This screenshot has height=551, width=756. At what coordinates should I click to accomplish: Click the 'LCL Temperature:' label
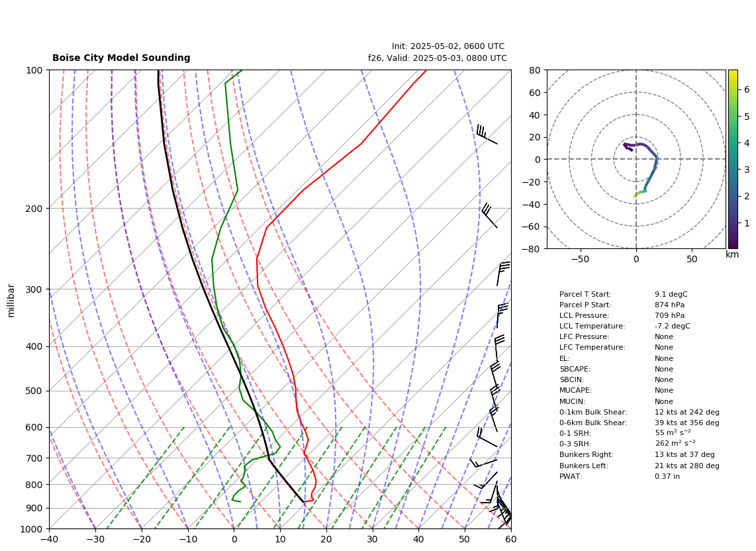592,326
